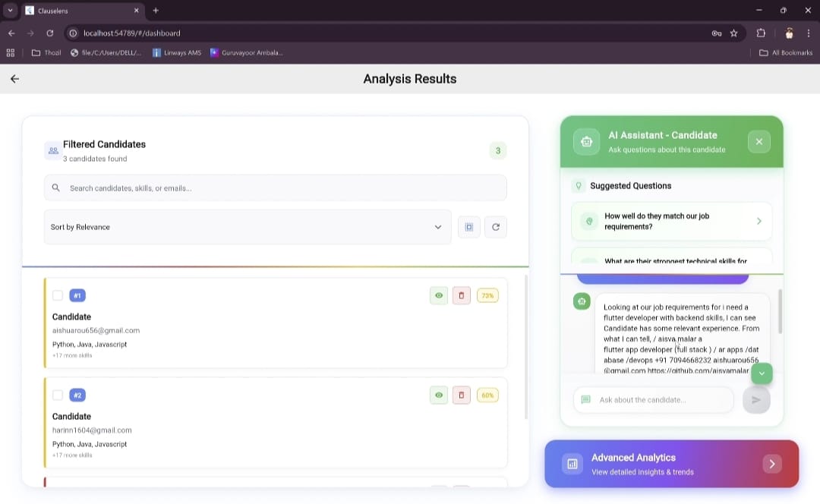Click the #1 rank badge
The height and width of the screenshot is (504, 820).
click(77, 295)
